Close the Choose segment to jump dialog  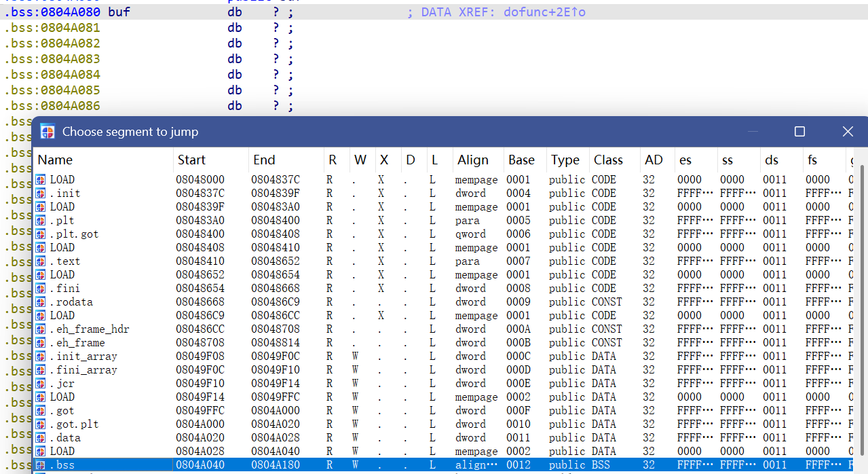(848, 132)
